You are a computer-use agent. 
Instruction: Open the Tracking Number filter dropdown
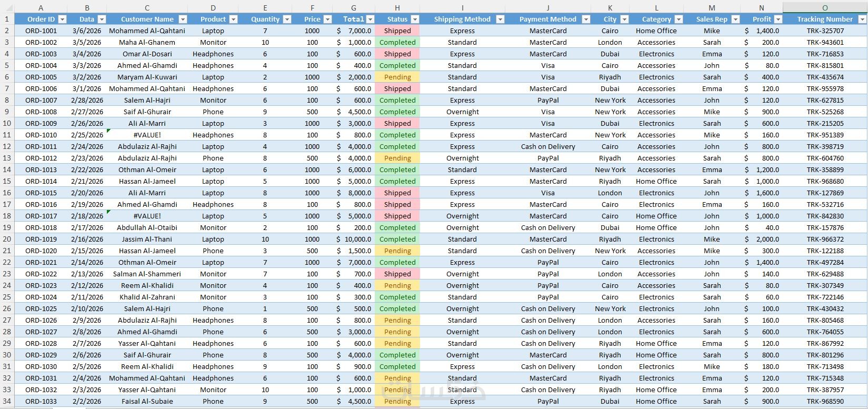click(862, 19)
